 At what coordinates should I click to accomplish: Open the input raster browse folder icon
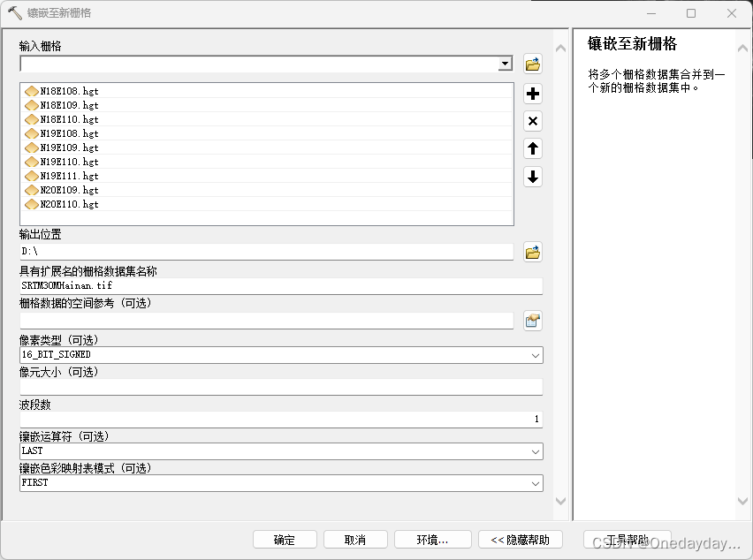(532, 64)
